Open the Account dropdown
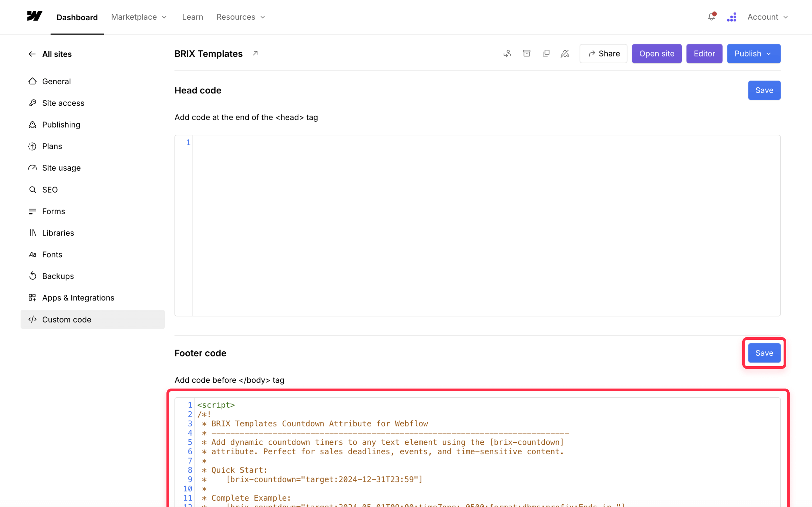This screenshot has width=812, height=507. [x=768, y=17]
